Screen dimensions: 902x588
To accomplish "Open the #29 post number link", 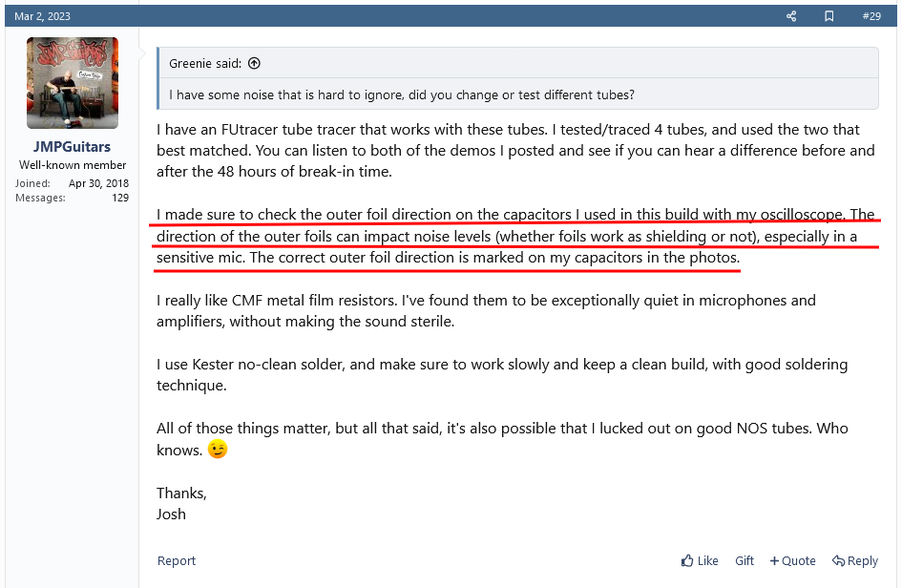I will click(x=871, y=16).
